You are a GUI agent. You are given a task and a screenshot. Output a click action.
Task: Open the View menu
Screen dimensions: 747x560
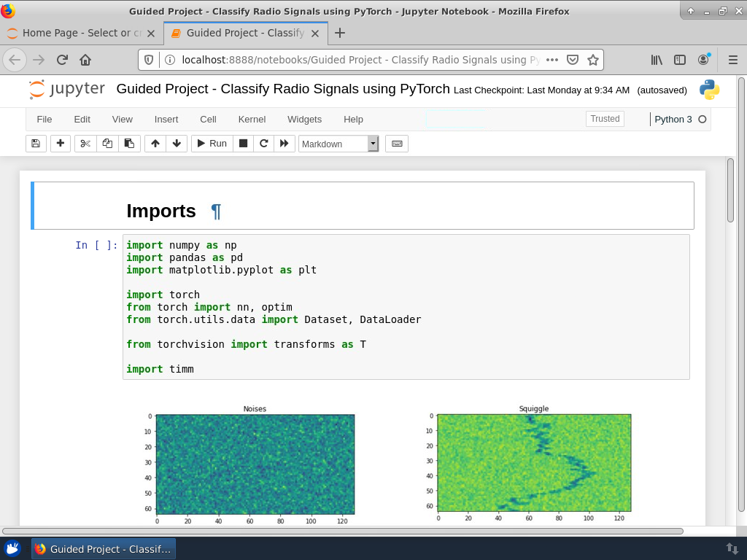tap(123, 119)
